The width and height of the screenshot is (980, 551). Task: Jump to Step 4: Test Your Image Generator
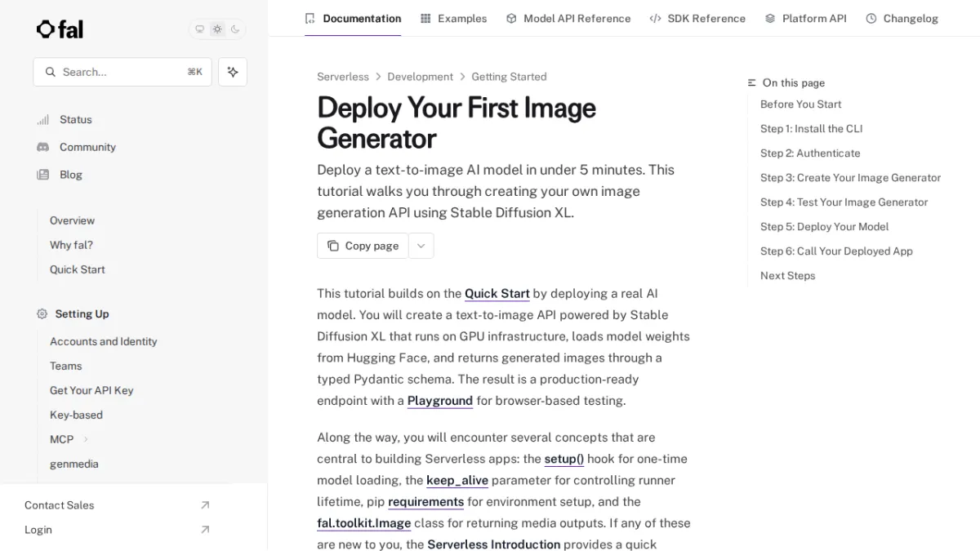pyautogui.click(x=844, y=202)
